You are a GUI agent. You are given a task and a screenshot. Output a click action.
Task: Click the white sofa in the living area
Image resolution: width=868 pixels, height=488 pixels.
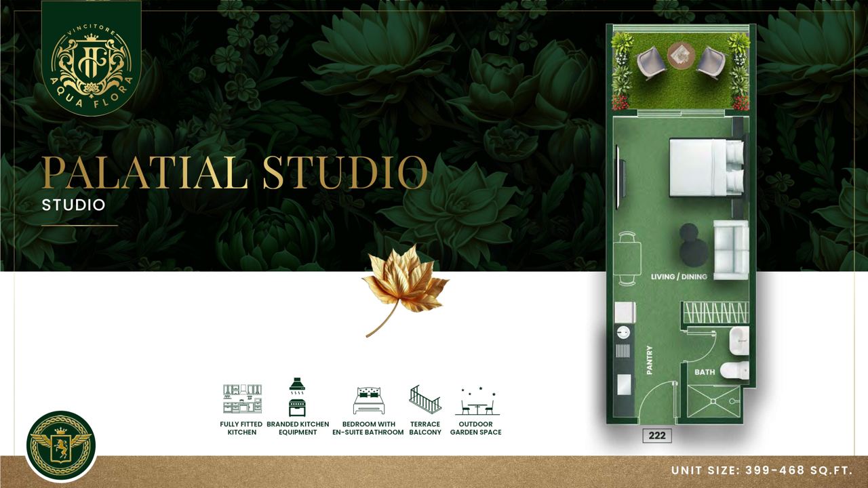coord(730,249)
